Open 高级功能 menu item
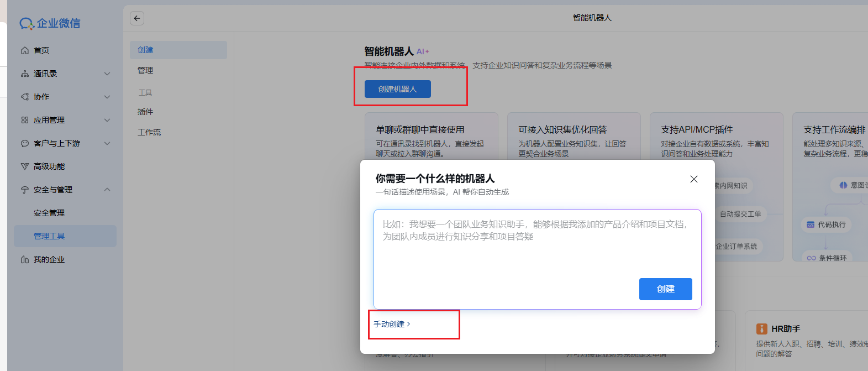 point(65,166)
